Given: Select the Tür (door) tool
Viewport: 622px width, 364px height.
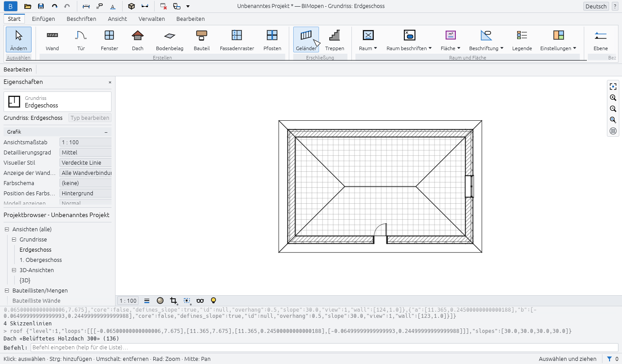Looking at the screenshot, I should point(81,40).
